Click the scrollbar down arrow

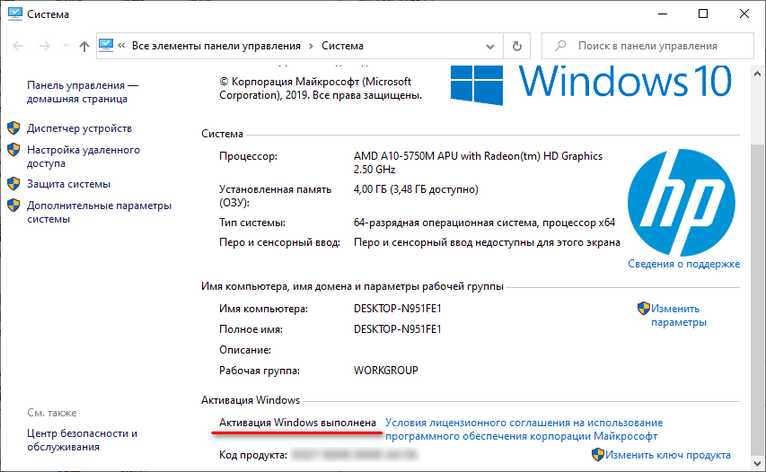758,462
